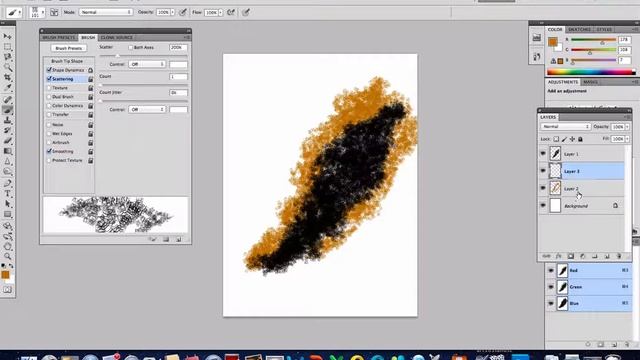The image size is (640, 360).
Task: Add a layer mask in Layers panel
Action: pyautogui.click(x=571, y=256)
